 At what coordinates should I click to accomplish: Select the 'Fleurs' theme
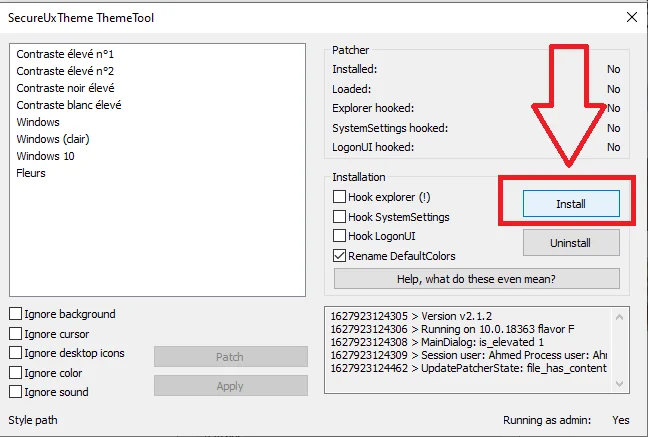(31, 173)
